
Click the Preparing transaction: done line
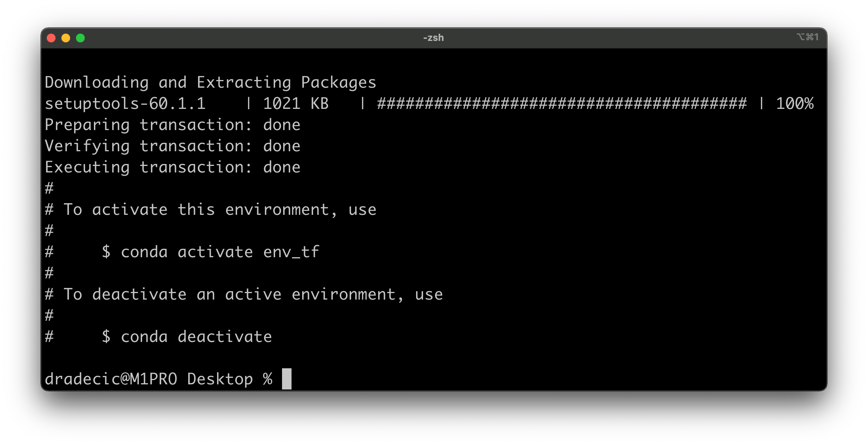coord(172,125)
